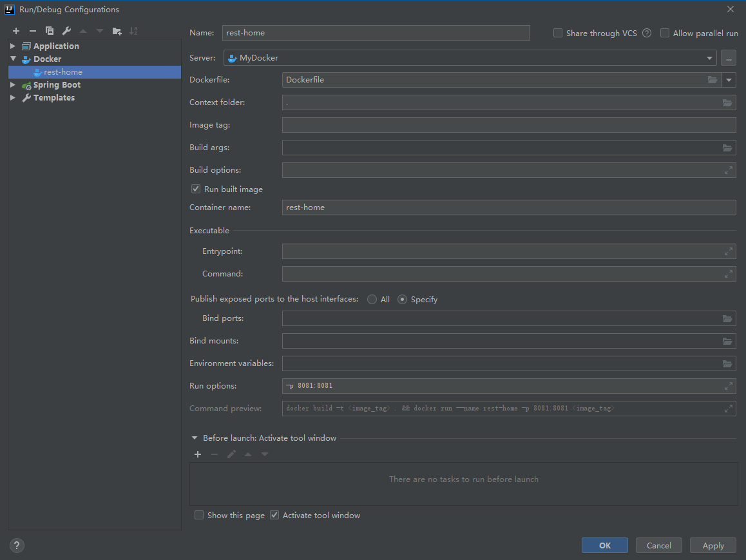
Task: Click the Apply button
Action: tap(713, 545)
